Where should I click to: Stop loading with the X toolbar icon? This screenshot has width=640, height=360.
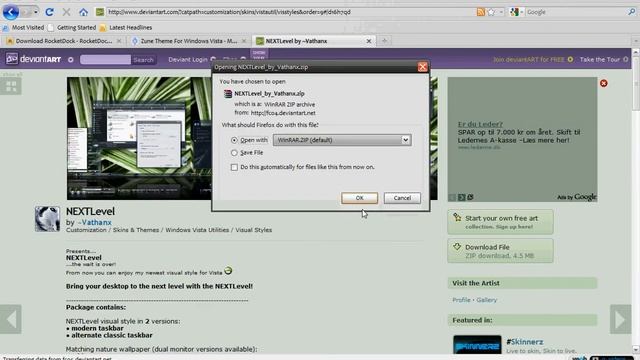66,12
